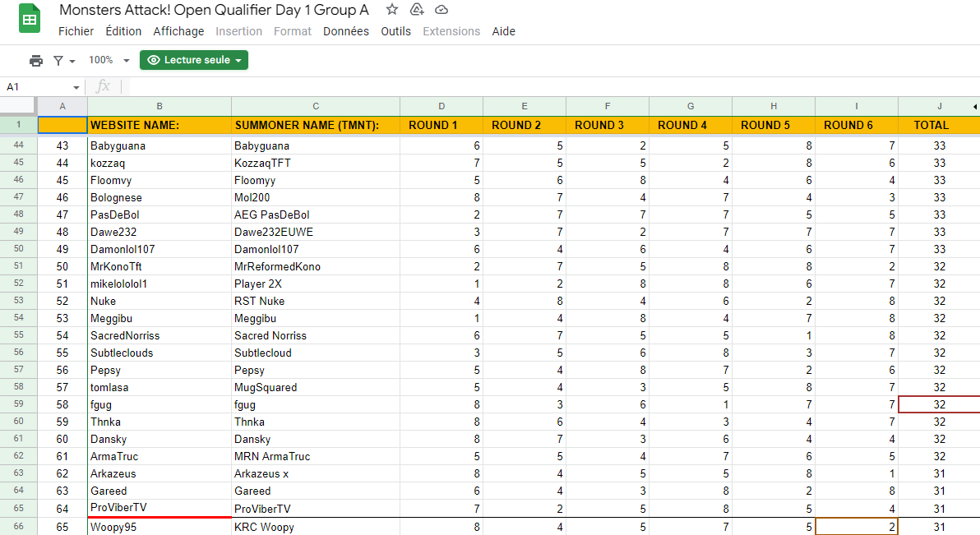980x535 pixels.
Task: Expand the Name Box cell reference dropdown
Action: point(76,87)
